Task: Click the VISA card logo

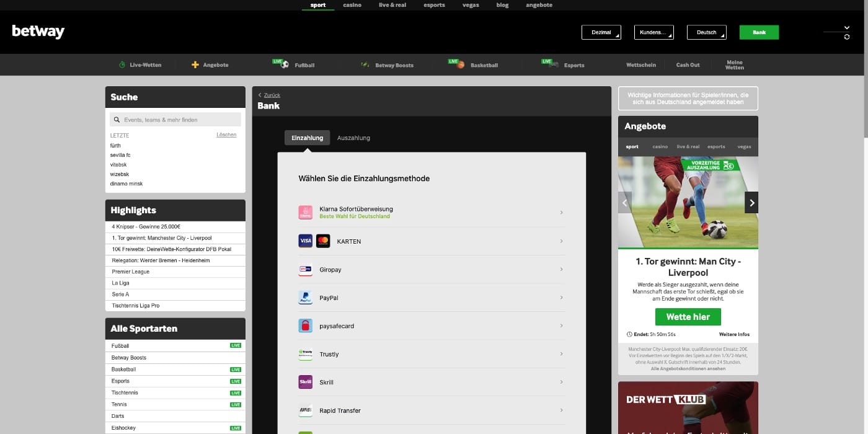Action: click(305, 241)
